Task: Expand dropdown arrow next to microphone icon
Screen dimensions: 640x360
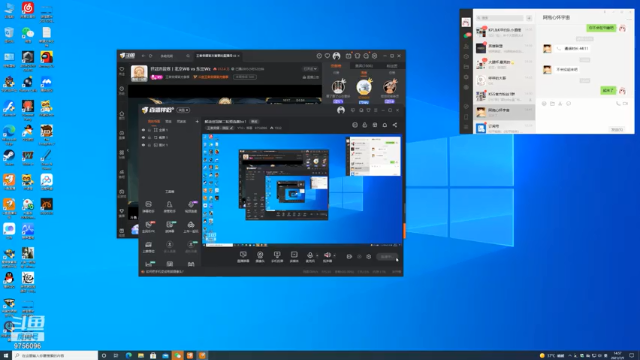Action: point(317,256)
